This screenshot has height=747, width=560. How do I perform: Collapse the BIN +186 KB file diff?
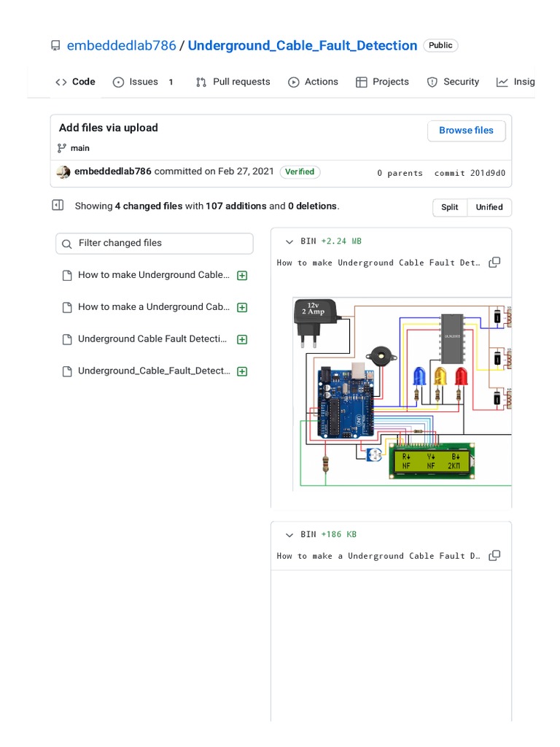[289, 535]
